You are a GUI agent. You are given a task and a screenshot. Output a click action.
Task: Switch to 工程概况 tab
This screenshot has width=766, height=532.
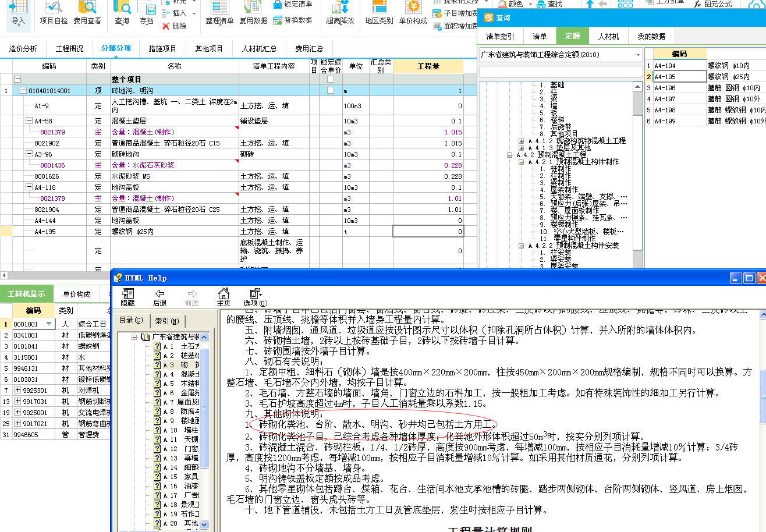[x=69, y=49]
